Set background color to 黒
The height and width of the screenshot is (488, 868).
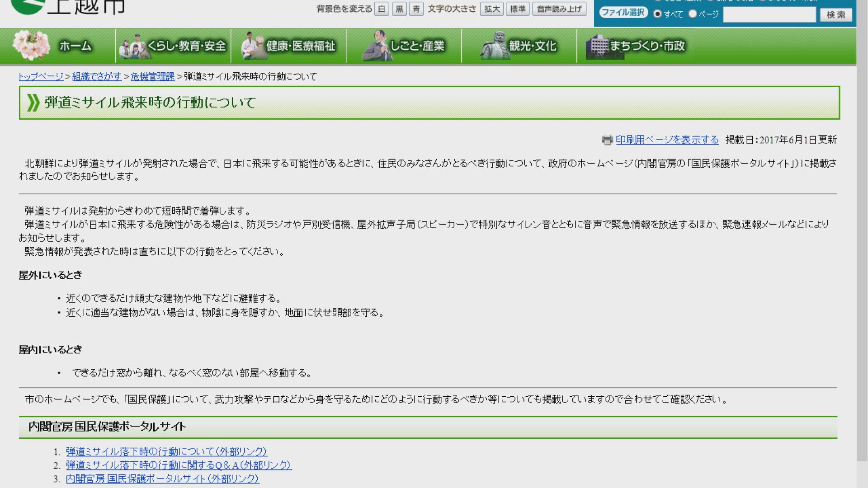(x=399, y=9)
